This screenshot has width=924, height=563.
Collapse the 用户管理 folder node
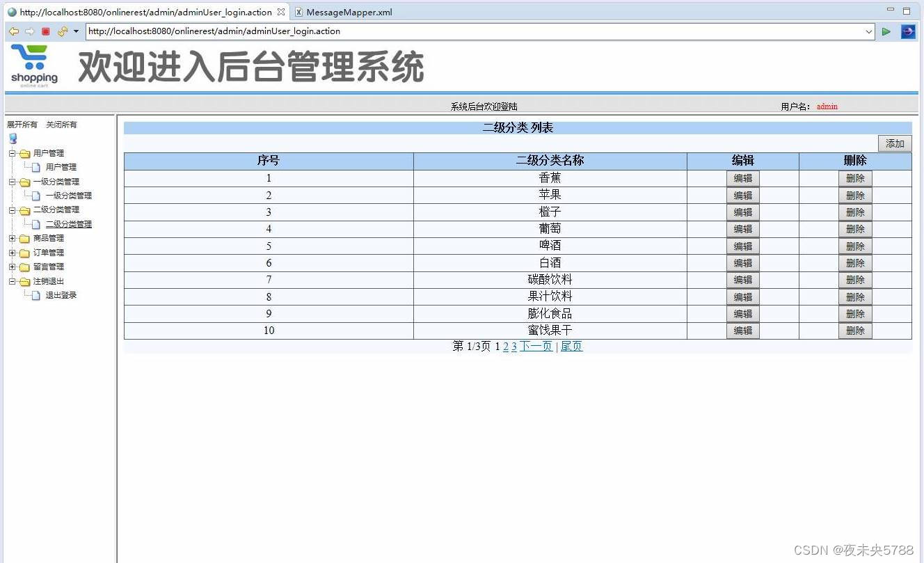click(12, 153)
